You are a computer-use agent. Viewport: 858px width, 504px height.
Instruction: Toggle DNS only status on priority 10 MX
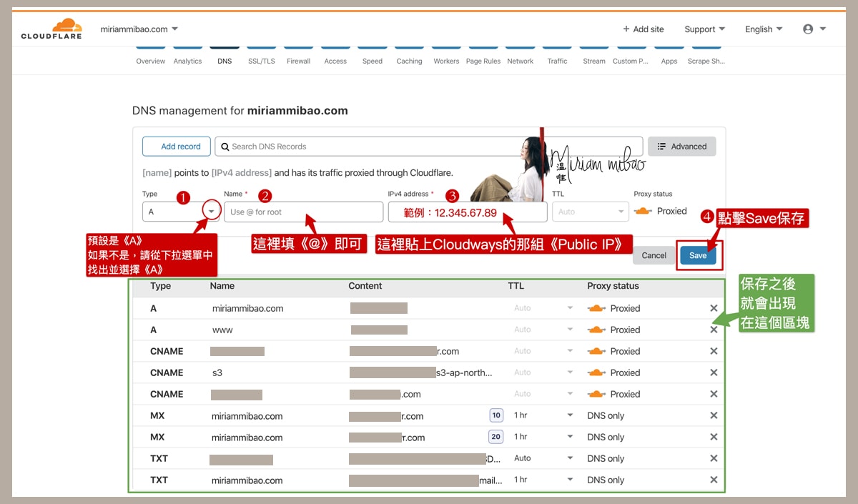606,415
